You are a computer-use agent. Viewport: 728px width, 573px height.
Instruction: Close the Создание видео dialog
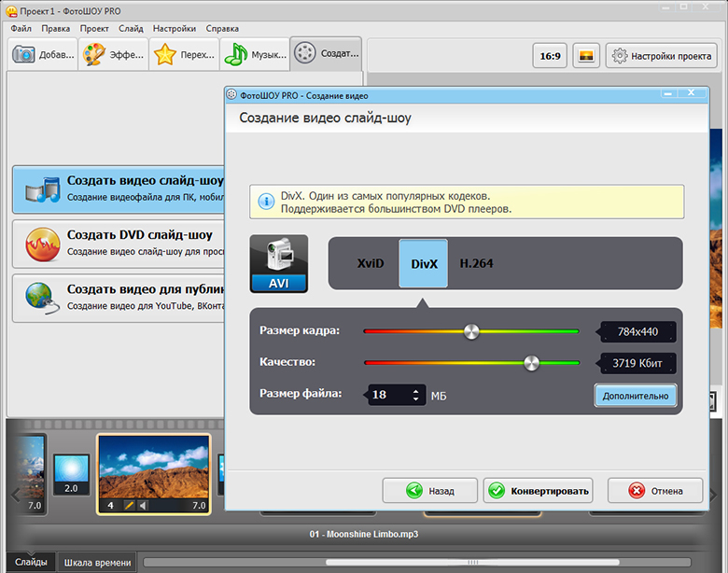click(x=692, y=93)
